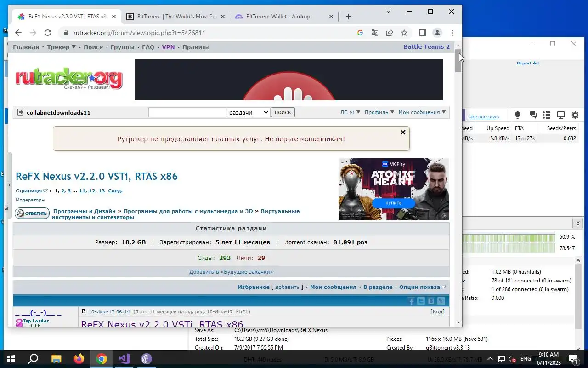
Task: Open a new browser tab
Action: [x=349, y=17]
